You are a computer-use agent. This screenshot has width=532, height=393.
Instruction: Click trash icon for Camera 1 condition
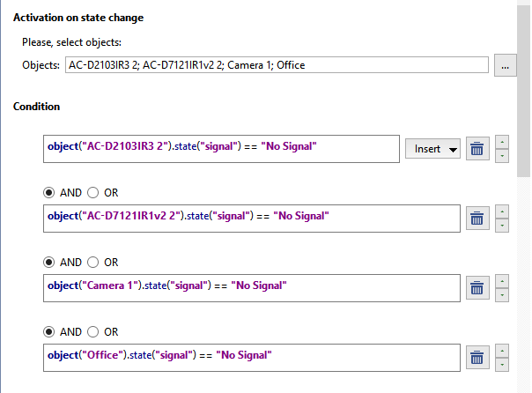coord(477,288)
